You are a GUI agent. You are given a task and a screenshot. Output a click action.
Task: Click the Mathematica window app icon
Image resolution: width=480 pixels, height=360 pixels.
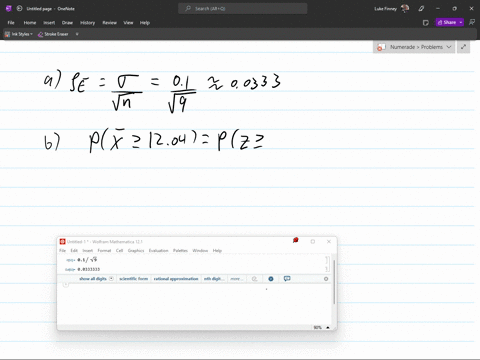(62, 242)
